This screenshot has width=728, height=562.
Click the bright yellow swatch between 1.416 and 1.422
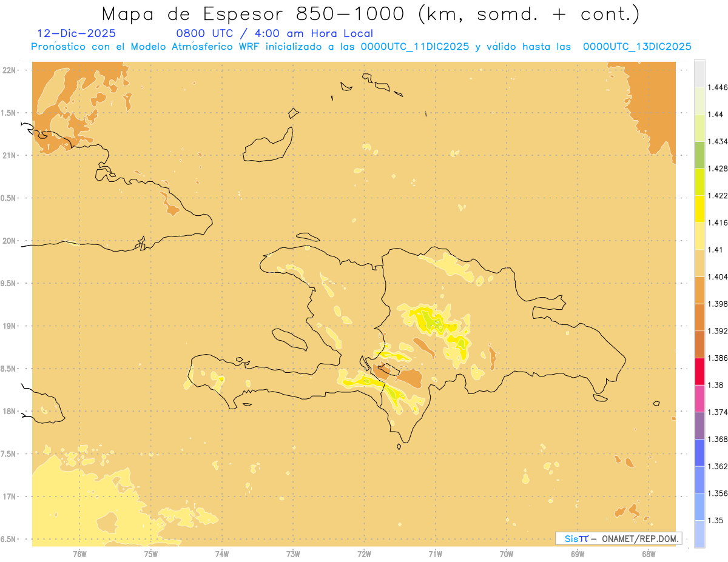coord(700,209)
